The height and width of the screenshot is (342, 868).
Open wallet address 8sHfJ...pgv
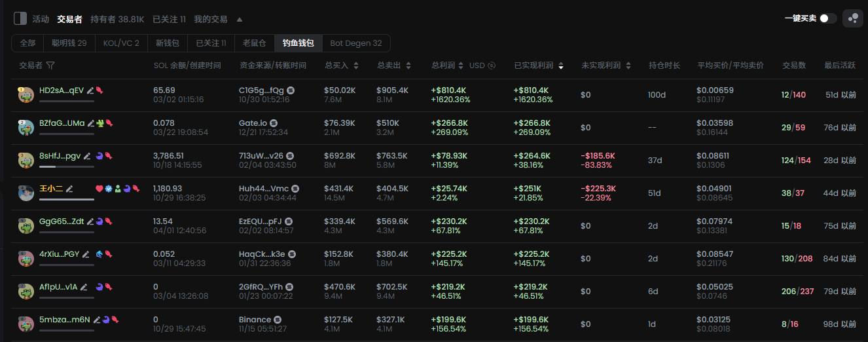pyautogui.click(x=60, y=156)
